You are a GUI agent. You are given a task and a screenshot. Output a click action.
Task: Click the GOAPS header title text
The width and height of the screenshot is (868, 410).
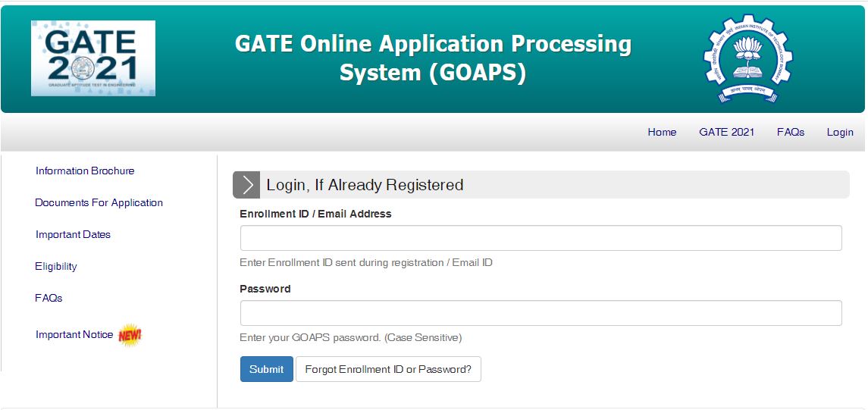[x=433, y=58]
